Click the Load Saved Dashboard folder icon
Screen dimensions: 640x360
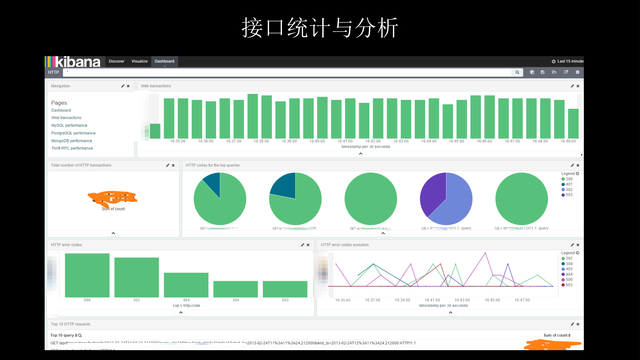(x=554, y=72)
